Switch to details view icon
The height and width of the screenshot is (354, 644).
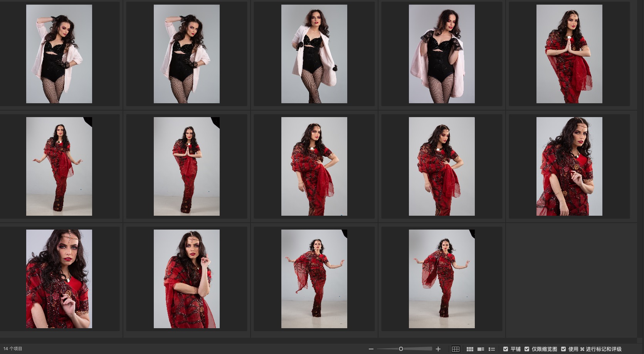pos(481,349)
